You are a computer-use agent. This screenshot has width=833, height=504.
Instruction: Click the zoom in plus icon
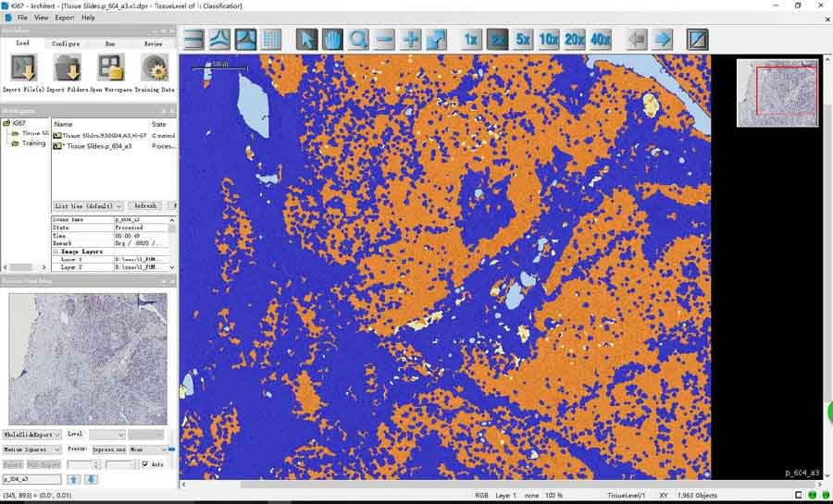click(x=411, y=40)
